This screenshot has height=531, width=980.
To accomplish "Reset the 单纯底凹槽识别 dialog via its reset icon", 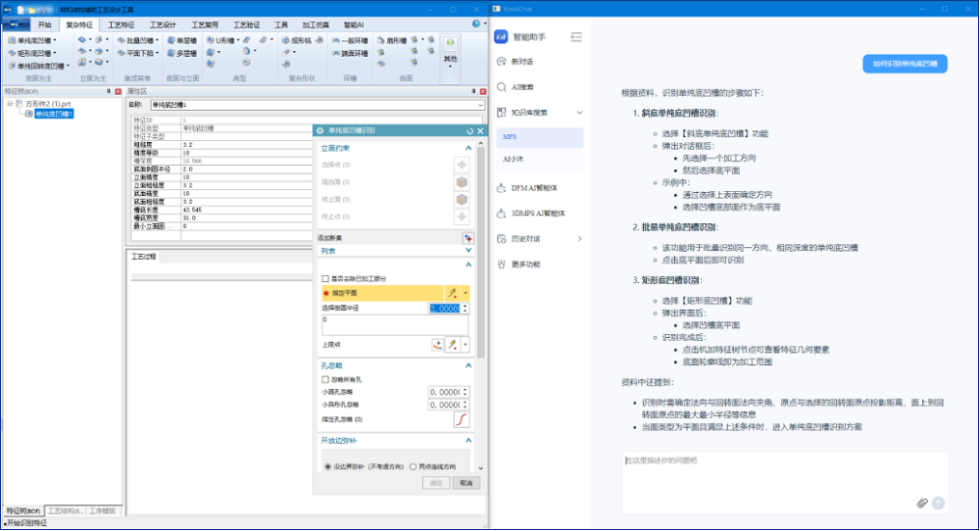I will point(469,131).
